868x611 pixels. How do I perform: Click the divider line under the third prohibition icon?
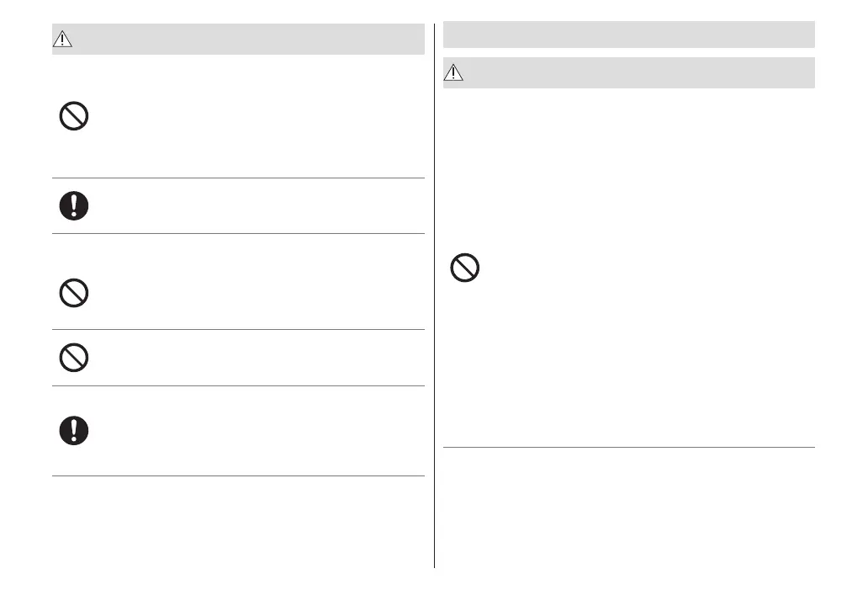coord(238,386)
